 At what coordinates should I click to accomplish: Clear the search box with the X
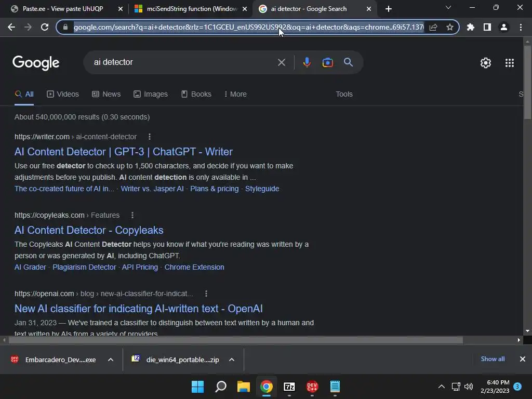point(281,62)
